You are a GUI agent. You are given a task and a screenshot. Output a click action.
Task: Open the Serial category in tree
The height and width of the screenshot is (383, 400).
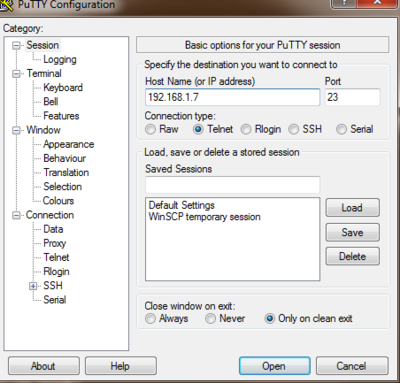(55, 300)
